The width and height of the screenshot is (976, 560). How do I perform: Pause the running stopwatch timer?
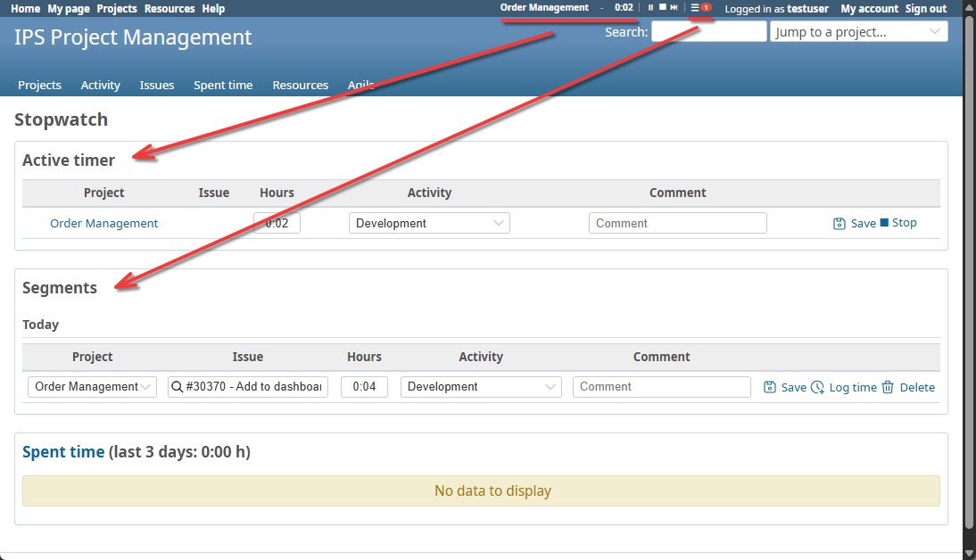(x=650, y=8)
